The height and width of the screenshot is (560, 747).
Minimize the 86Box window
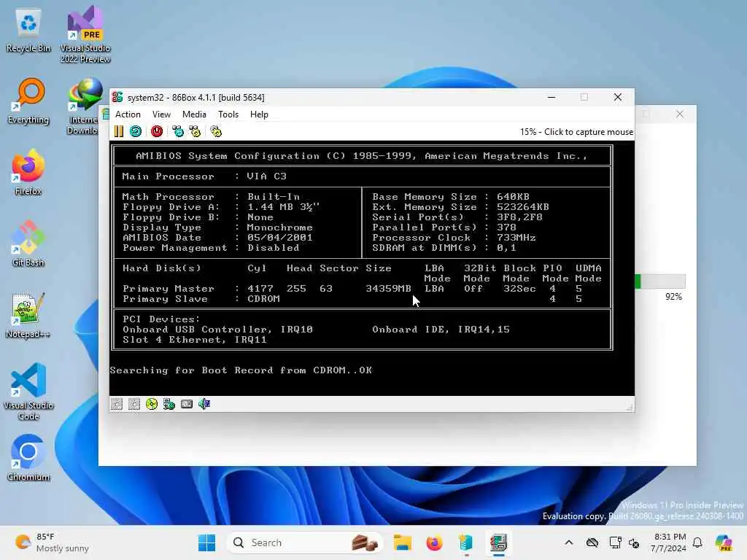(x=551, y=97)
